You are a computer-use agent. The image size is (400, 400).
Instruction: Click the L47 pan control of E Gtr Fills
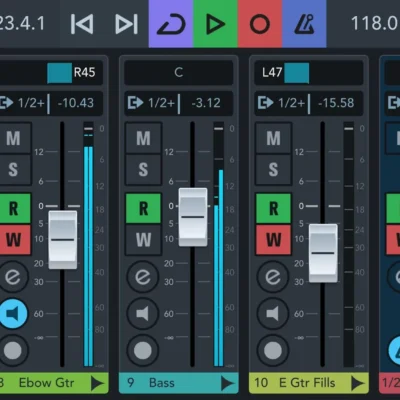point(309,72)
